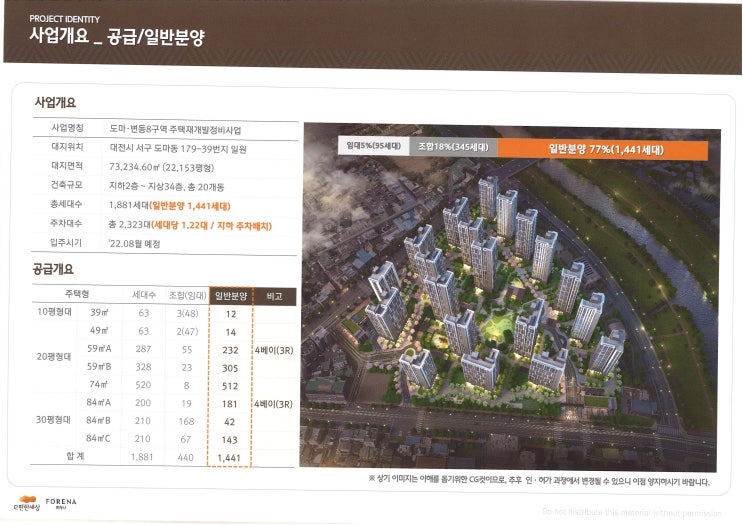
Task: Click the 59㎡A housing type cell
Action: point(99,349)
